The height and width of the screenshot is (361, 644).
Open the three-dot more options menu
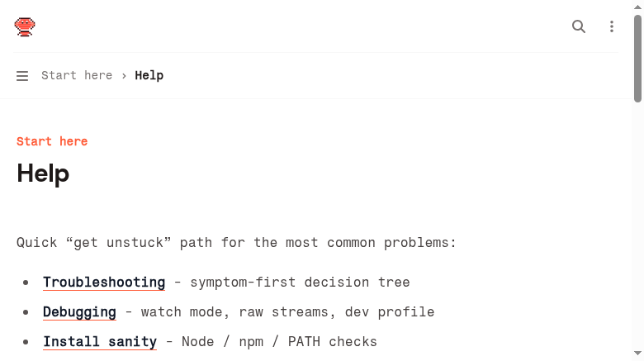click(x=612, y=26)
